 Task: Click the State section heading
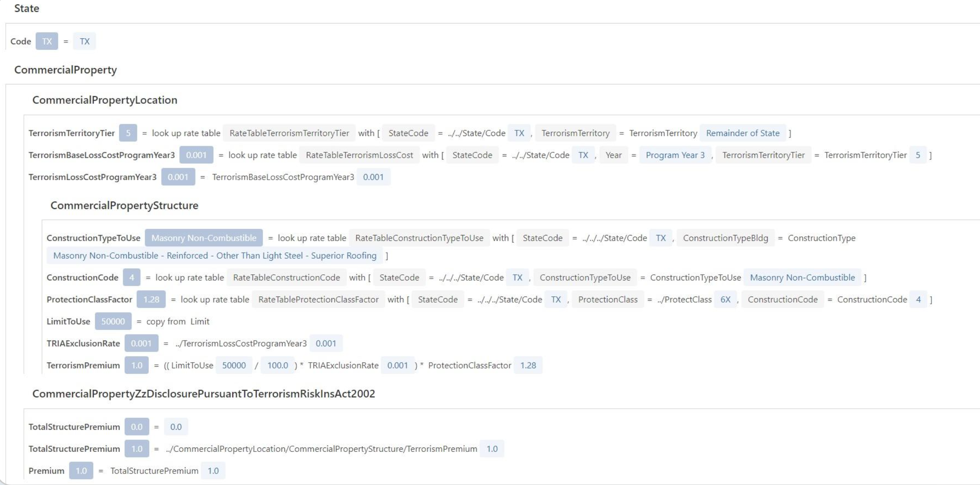pos(26,8)
